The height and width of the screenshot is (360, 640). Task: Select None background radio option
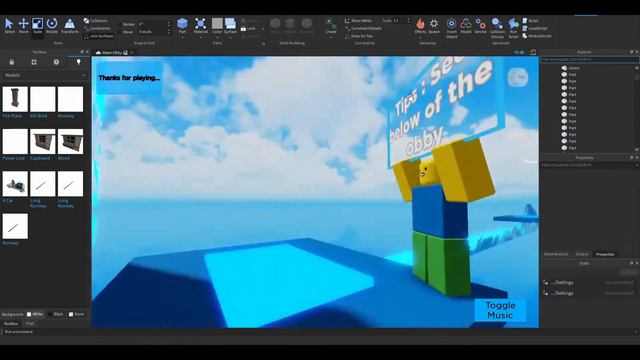tap(76, 314)
